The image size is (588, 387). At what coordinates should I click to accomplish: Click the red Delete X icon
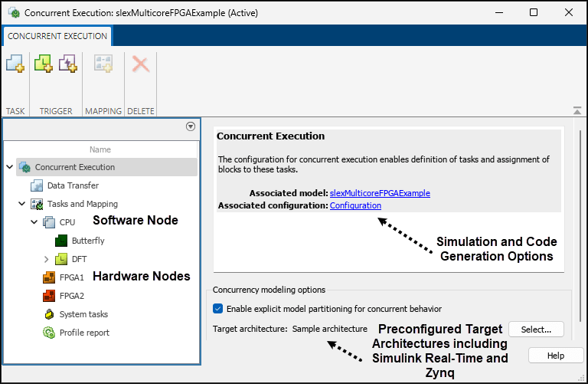click(x=141, y=65)
